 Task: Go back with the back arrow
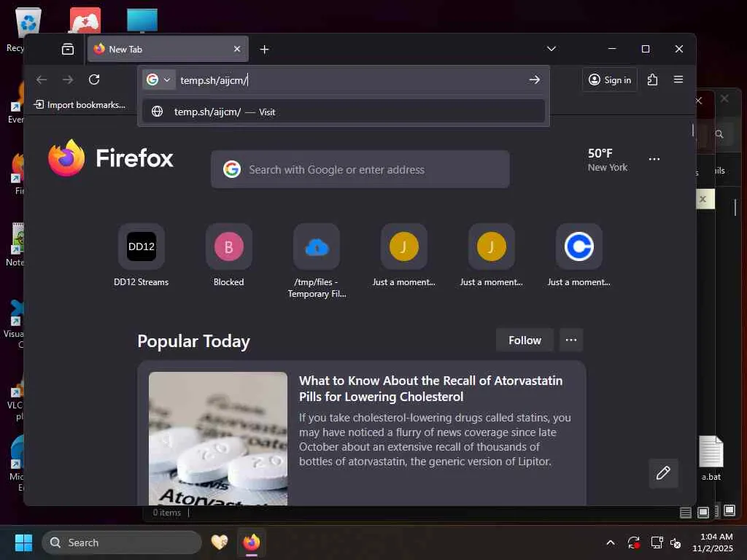pyautogui.click(x=42, y=79)
